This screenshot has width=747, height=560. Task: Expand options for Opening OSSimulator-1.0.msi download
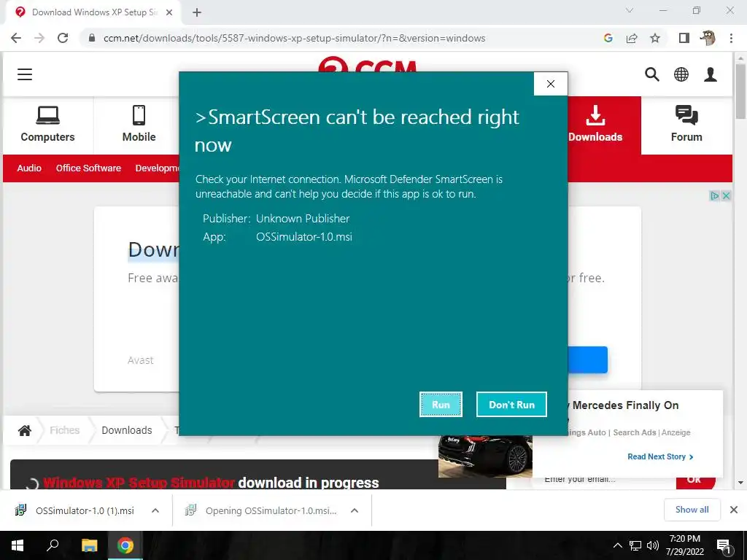(355, 510)
